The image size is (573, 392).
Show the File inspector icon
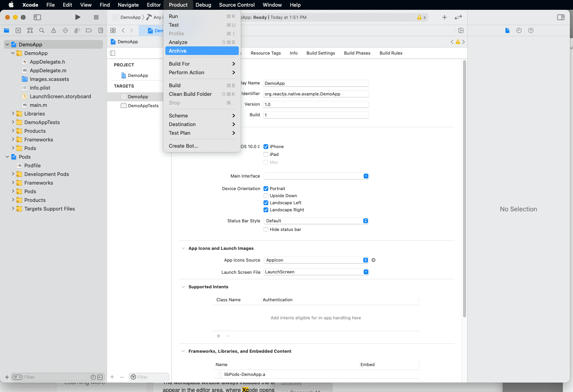(x=507, y=30)
